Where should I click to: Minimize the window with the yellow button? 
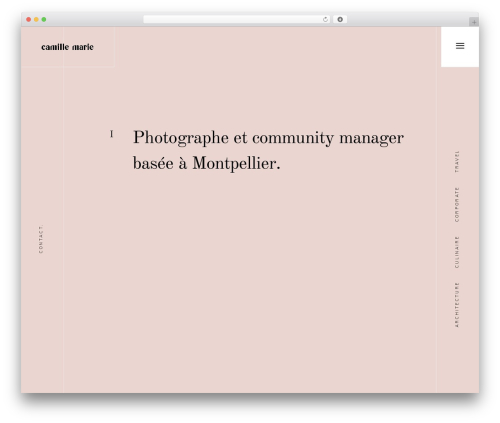[x=36, y=20]
